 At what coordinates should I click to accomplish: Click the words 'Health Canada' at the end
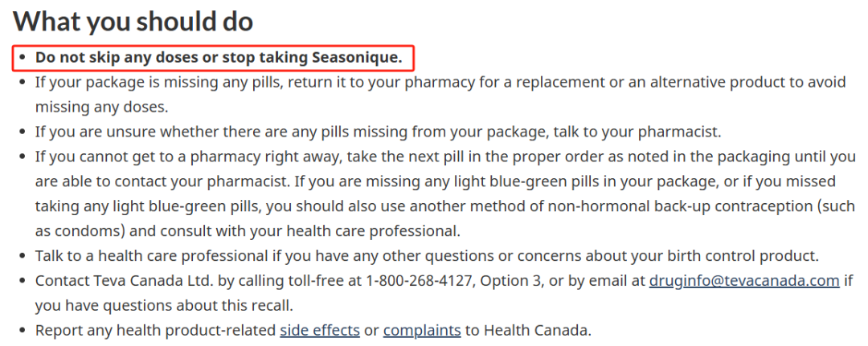pos(534,331)
